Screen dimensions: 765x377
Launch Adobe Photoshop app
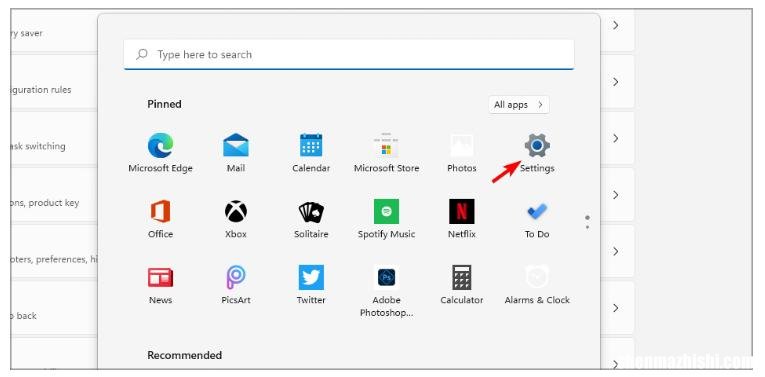(x=386, y=291)
